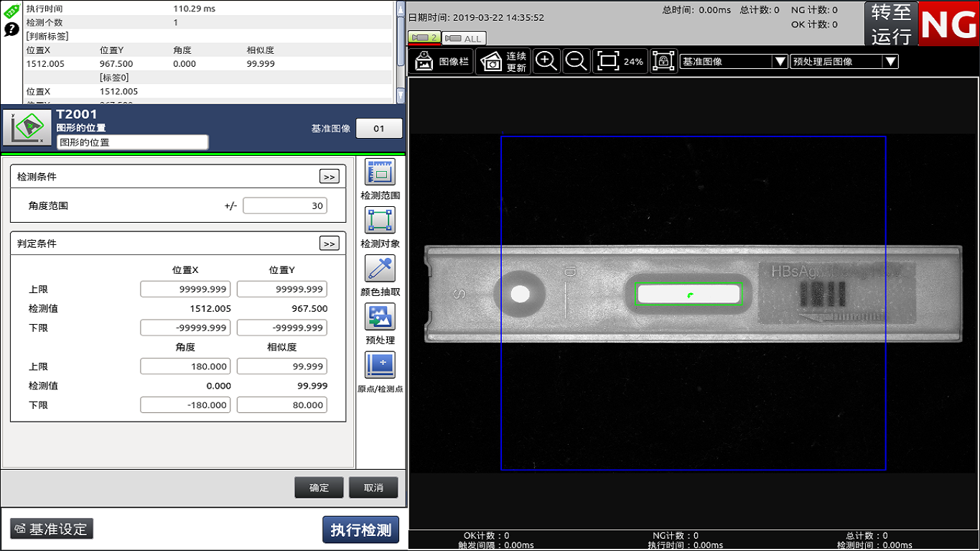
Task: Edit the 图形的位置 name field
Action: (x=132, y=142)
